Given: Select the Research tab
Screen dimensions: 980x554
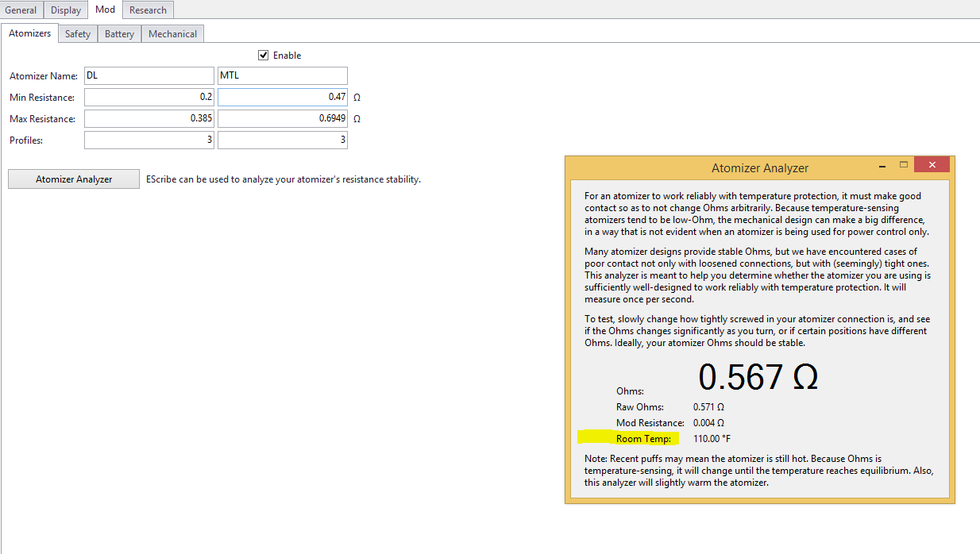Looking at the screenshot, I should [148, 10].
